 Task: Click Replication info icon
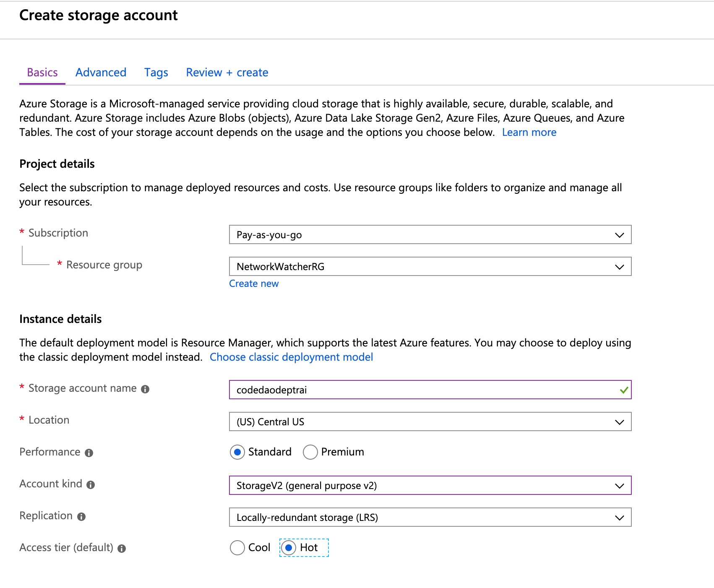pos(81,517)
